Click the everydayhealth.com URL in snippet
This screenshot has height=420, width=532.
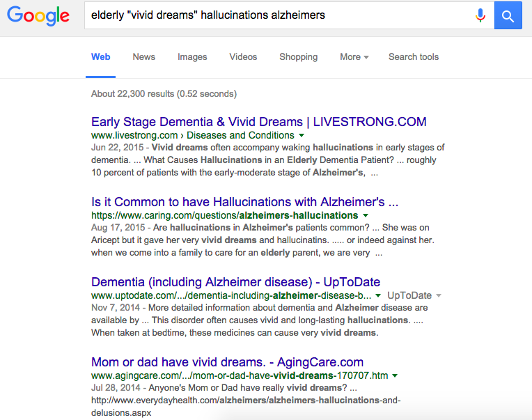[x=246, y=407]
